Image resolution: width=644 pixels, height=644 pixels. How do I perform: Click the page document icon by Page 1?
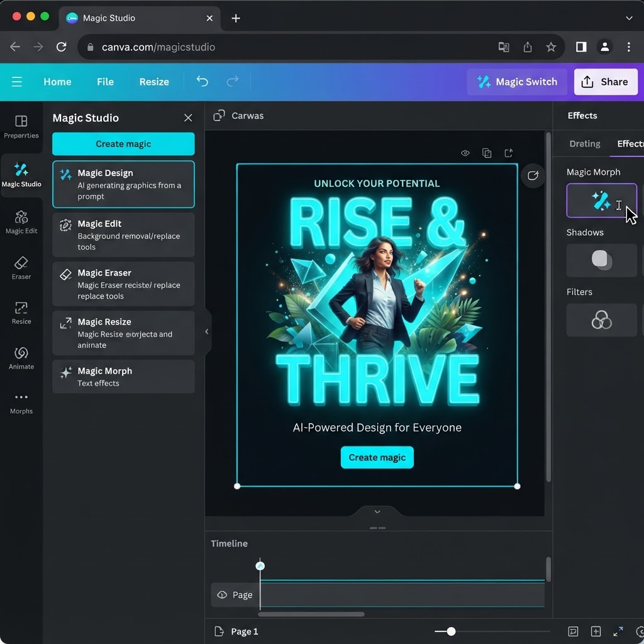[219, 631]
